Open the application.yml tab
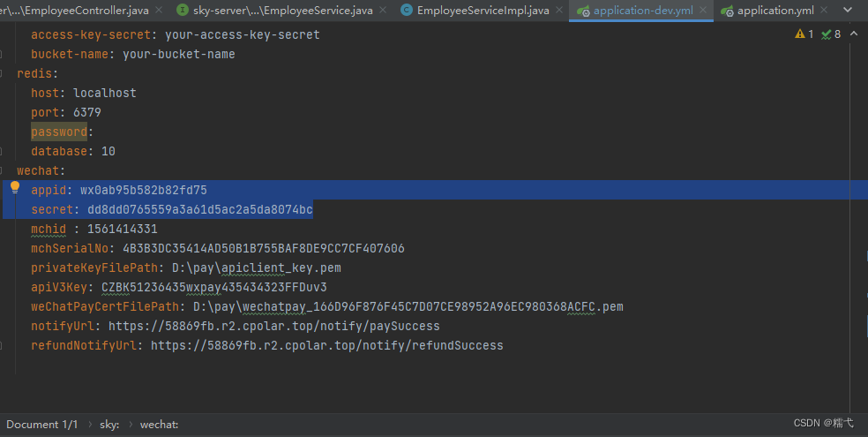This screenshot has width=868, height=437. pos(775,10)
